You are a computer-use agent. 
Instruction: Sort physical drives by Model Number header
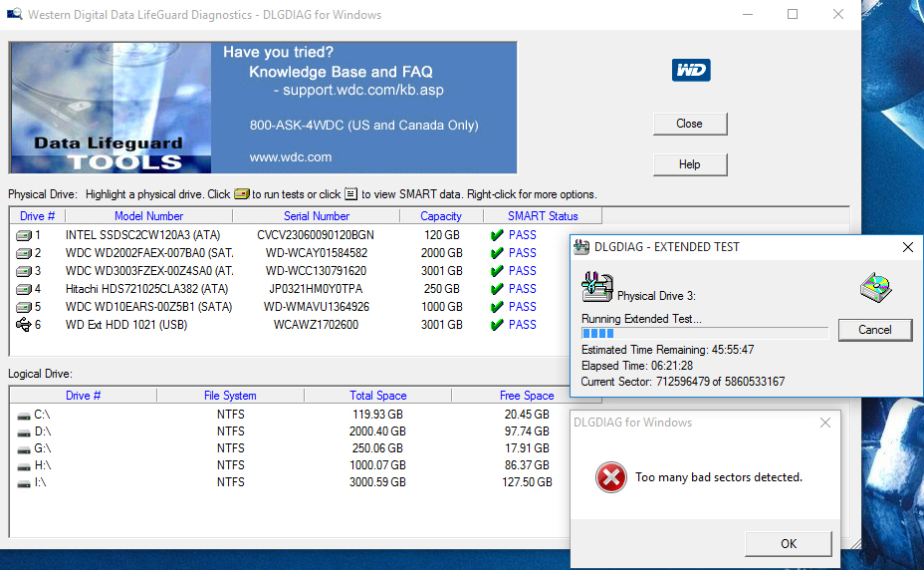click(x=148, y=216)
